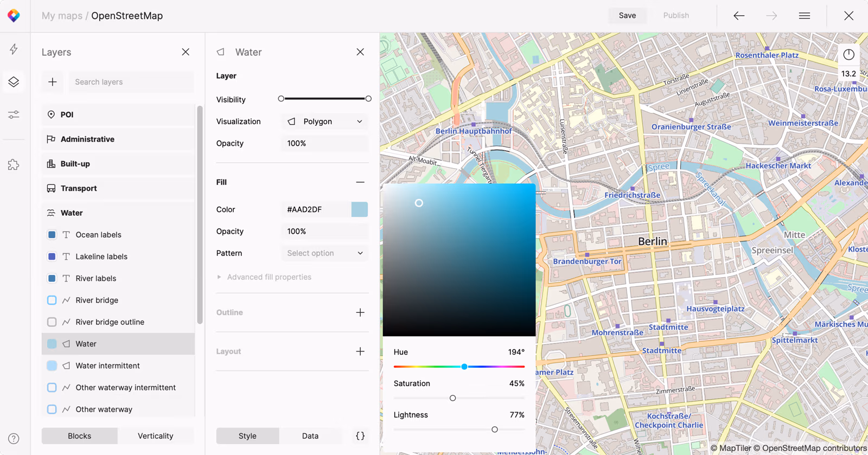
Task: Click the Publish button
Action: (676, 16)
